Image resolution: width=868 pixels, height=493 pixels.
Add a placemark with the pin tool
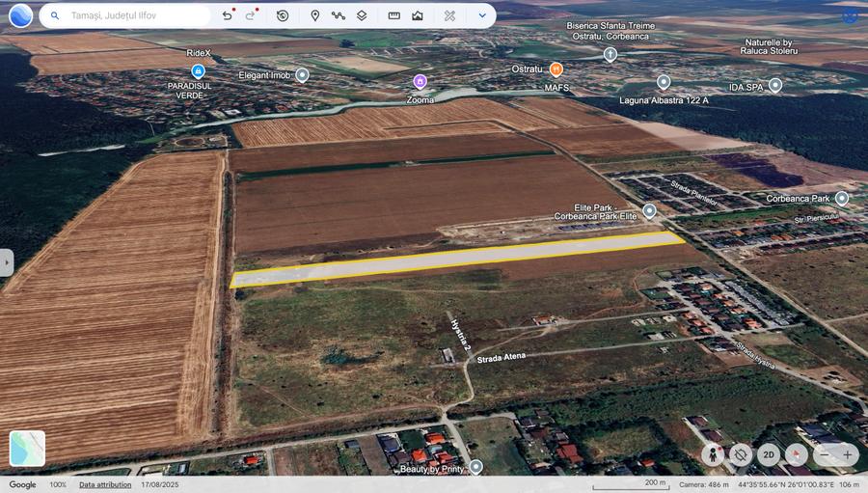(315, 15)
